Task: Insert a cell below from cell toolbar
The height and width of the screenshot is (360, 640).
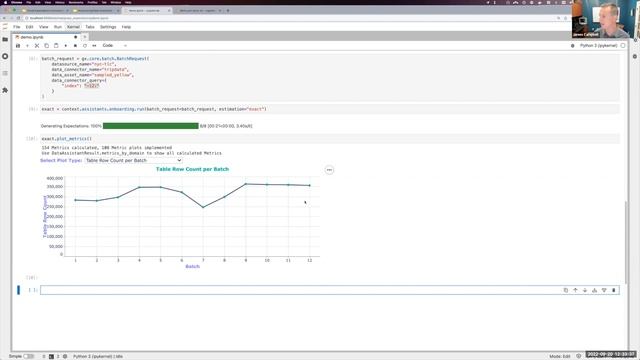Action: tap(604, 290)
